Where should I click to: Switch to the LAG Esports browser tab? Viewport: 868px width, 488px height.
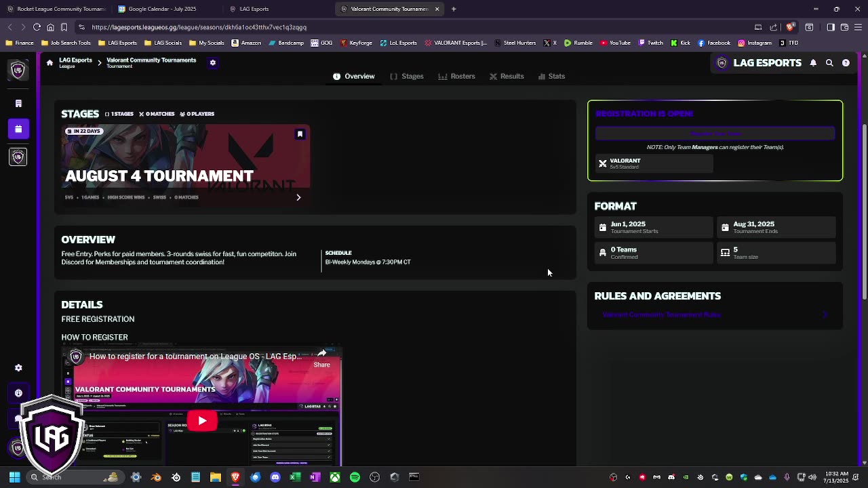278,9
